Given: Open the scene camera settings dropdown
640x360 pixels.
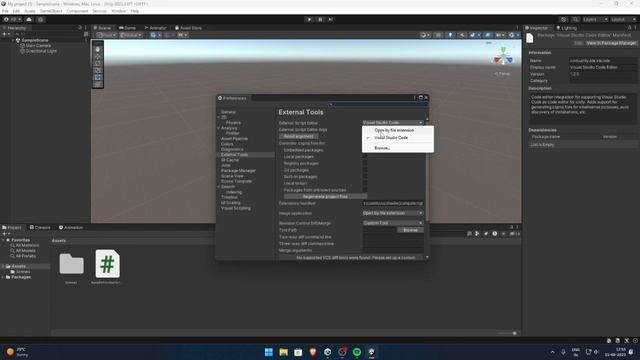Looking at the screenshot, I should coord(500,35).
